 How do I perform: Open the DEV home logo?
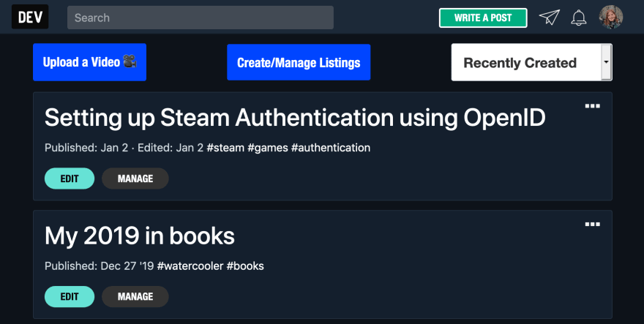(30, 17)
